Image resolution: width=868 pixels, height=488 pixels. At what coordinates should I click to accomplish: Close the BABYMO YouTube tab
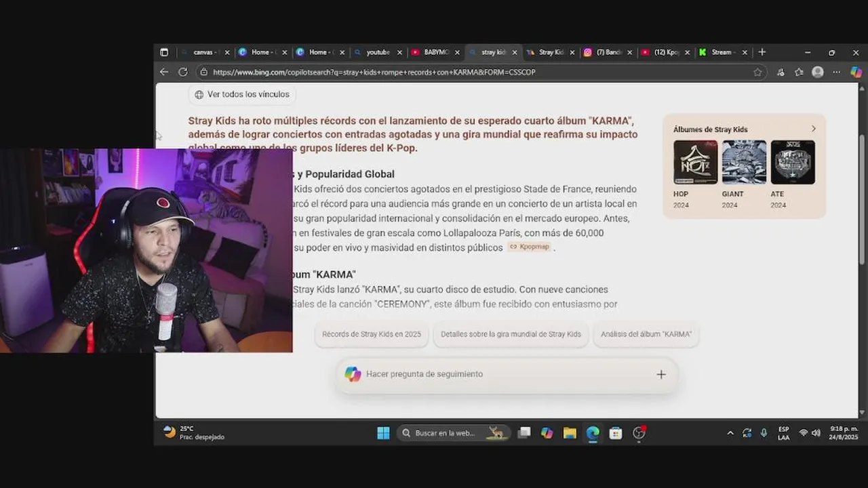(x=457, y=52)
